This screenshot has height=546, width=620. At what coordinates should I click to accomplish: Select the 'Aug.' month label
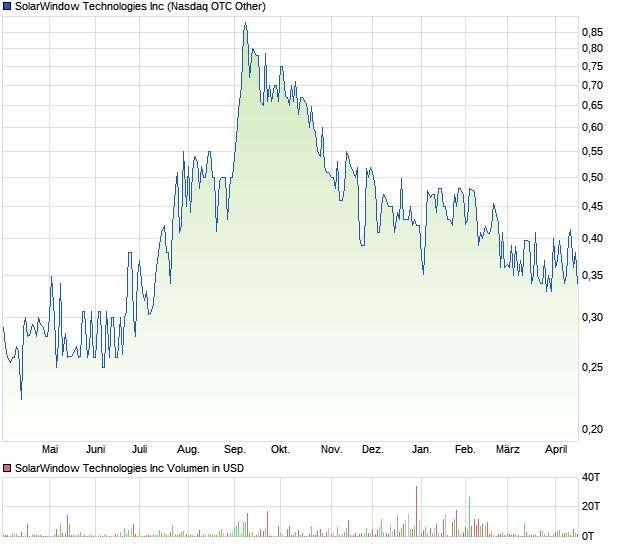tap(188, 450)
